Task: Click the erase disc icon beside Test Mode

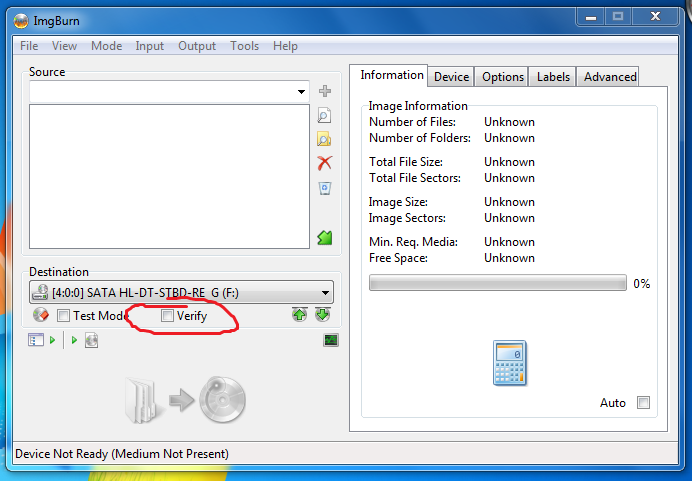Action: coord(41,315)
